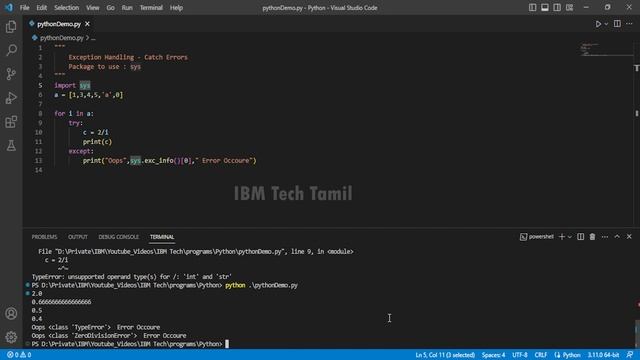Open the File menu
The width and height of the screenshot is (640, 360).
24,8
